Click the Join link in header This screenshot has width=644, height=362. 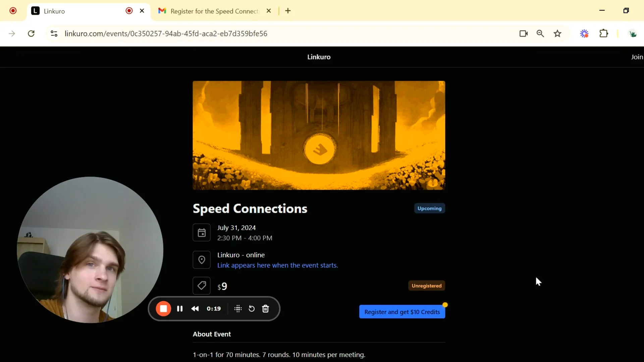click(x=637, y=57)
